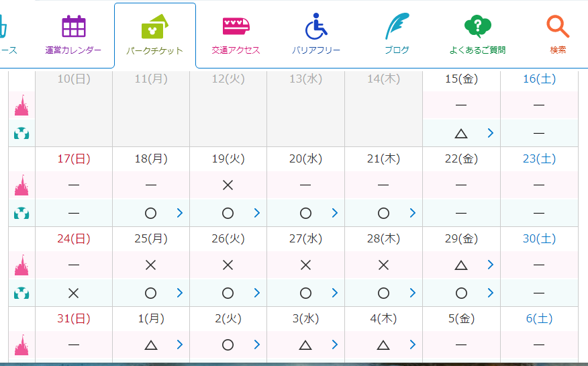Click the teal DisneySea globe icon in the 24(日) week row

pos(21,293)
